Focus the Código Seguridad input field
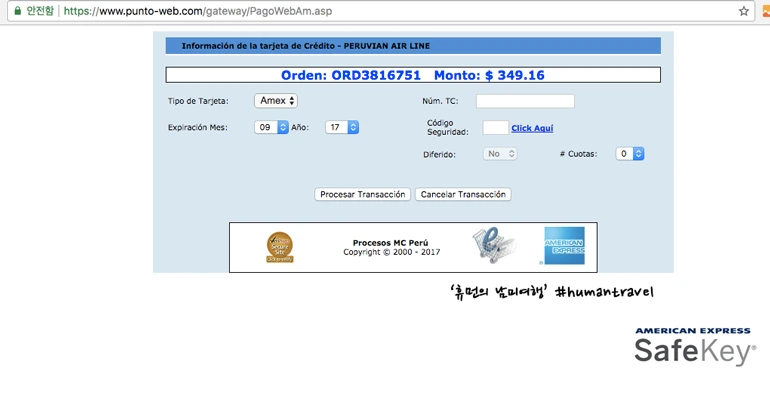 click(495, 128)
